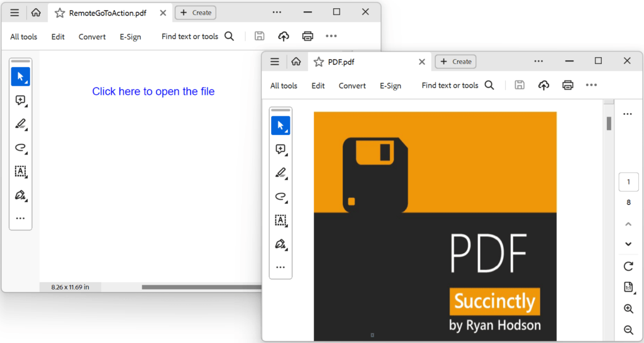Click the Create button in PDF.pdf window
644x343 pixels.
(x=456, y=62)
